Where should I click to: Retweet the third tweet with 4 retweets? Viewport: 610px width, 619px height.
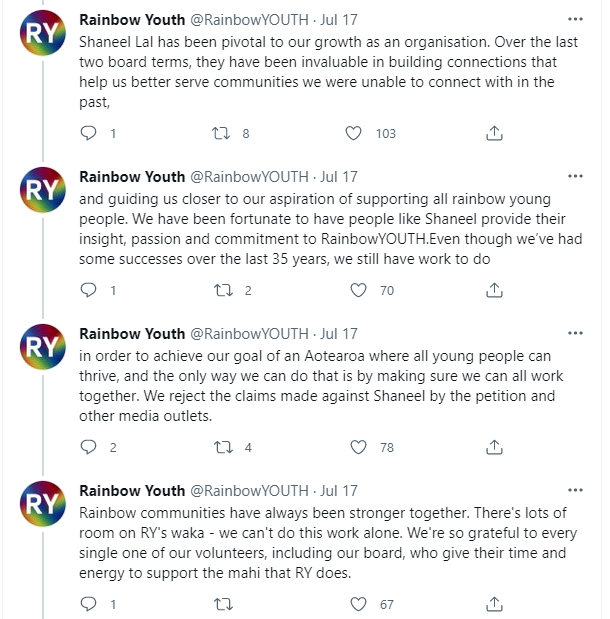point(225,447)
